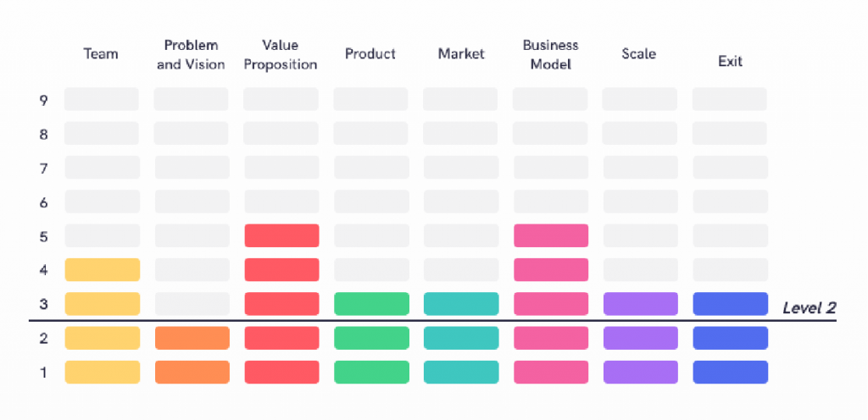
Task: Select the purple Scale cell at level 3
Action: click(x=640, y=304)
